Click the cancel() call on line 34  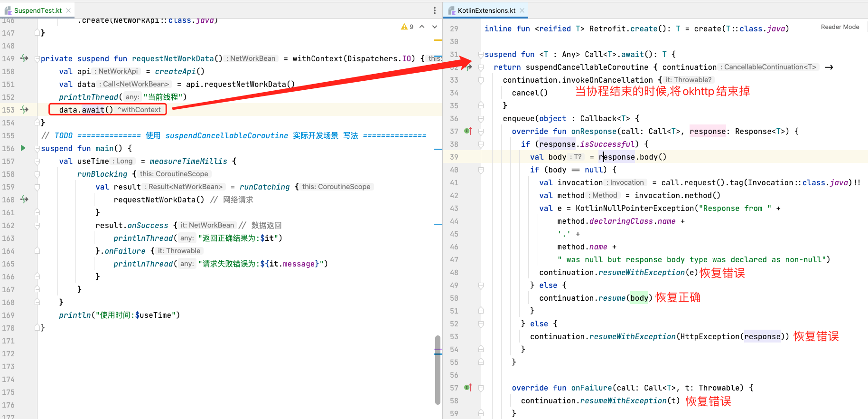pyautogui.click(x=530, y=93)
